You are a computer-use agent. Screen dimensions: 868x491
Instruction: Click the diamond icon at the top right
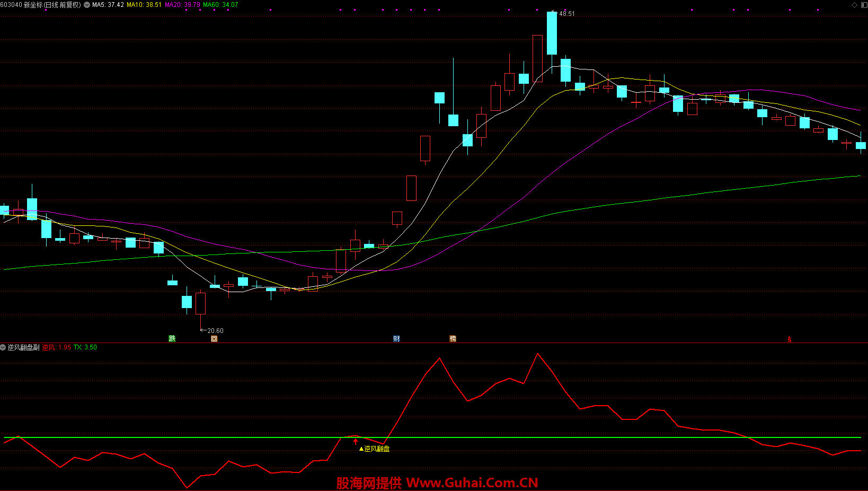(x=854, y=5)
